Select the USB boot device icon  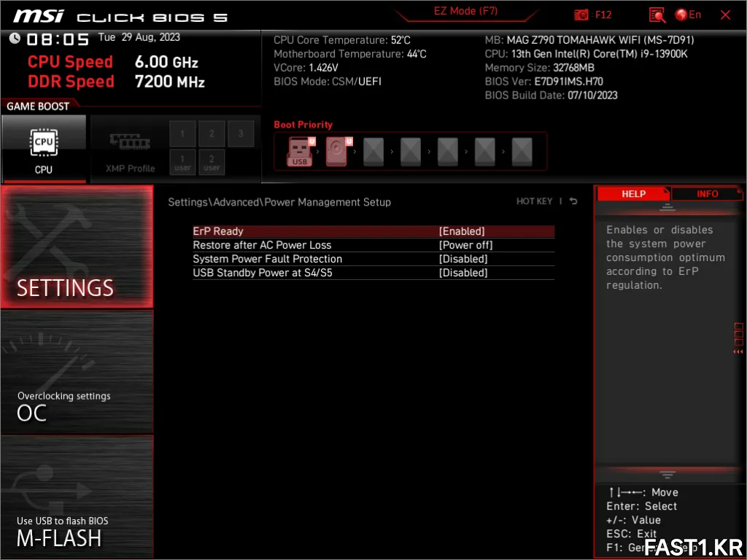click(x=300, y=152)
